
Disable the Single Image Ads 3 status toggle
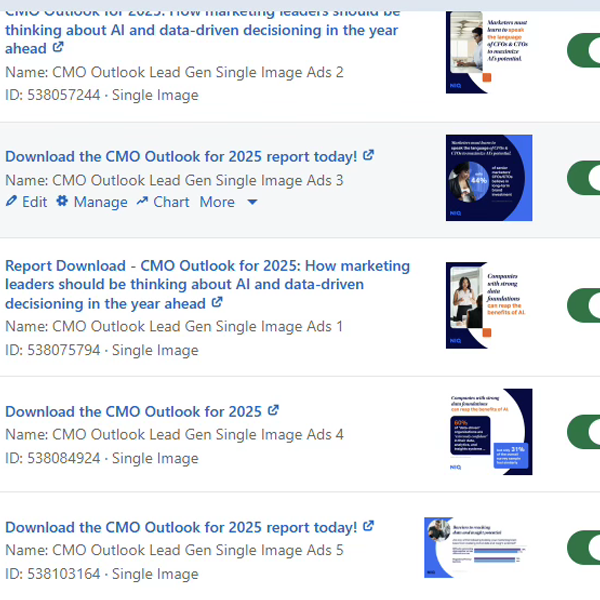pyautogui.click(x=584, y=177)
